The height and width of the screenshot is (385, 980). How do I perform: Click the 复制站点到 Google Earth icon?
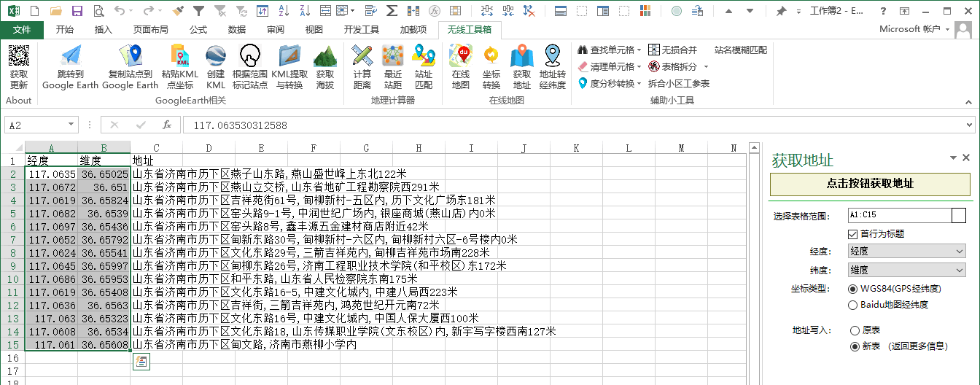tap(131, 55)
